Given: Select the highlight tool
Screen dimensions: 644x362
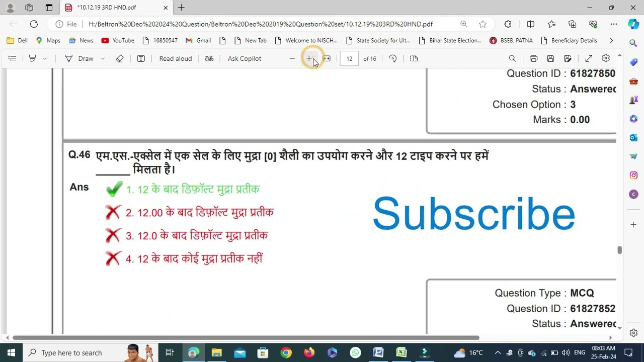Looking at the screenshot, I should [32, 58].
